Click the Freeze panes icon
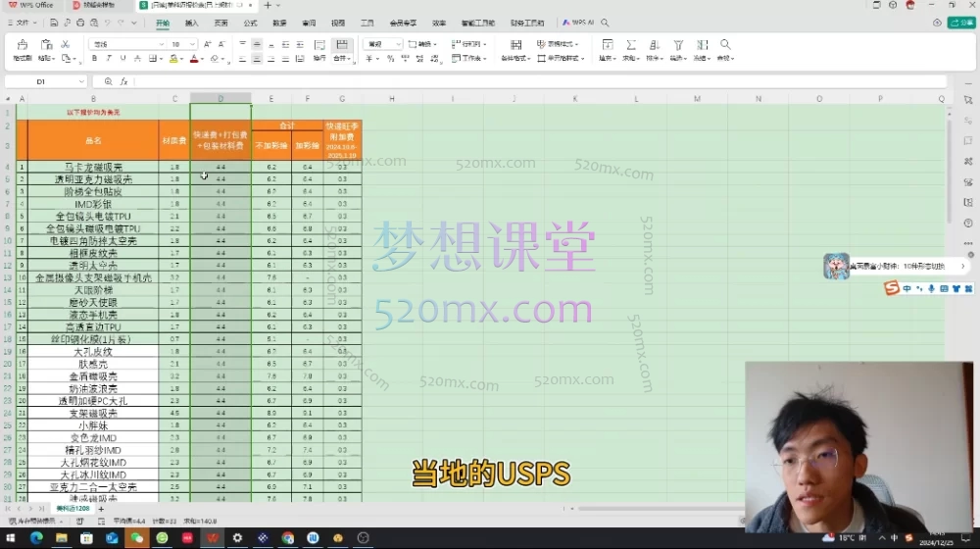The height and width of the screenshot is (549, 980). point(702,45)
